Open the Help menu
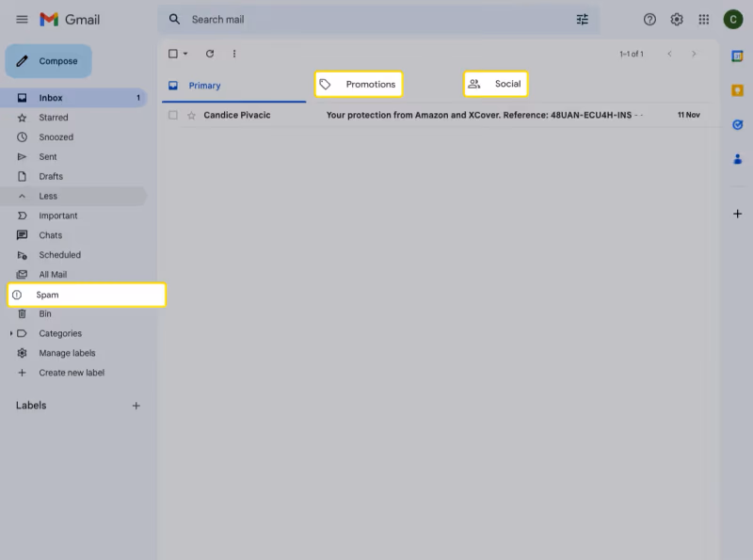This screenshot has height=560, width=753. (x=649, y=19)
